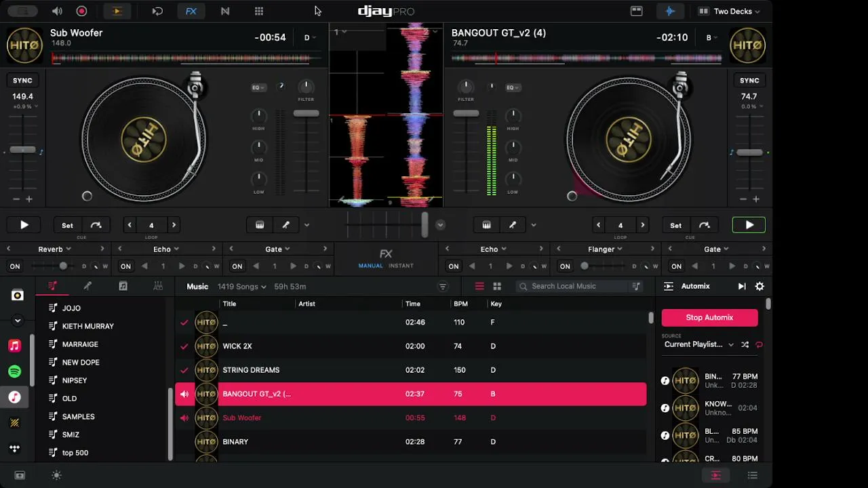Increase loop length on left deck
868x488 pixels.
click(x=174, y=225)
